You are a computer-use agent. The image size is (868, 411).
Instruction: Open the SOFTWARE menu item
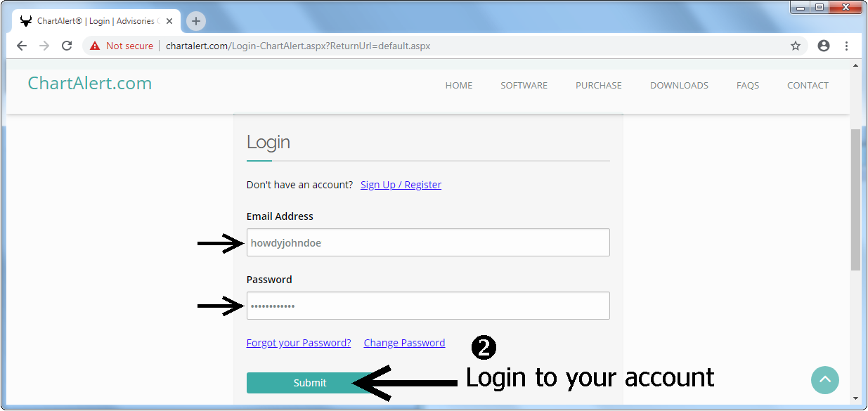pos(524,86)
